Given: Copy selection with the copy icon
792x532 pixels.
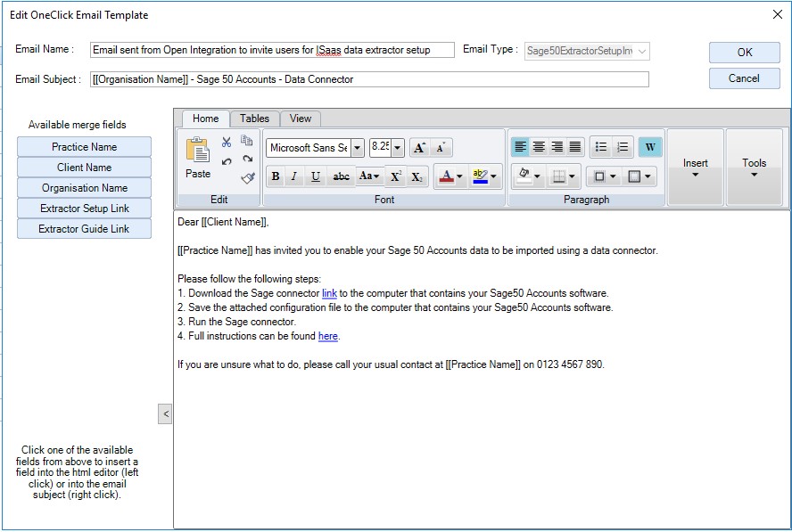Looking at the screenshot, I should [x=246, y=140].
